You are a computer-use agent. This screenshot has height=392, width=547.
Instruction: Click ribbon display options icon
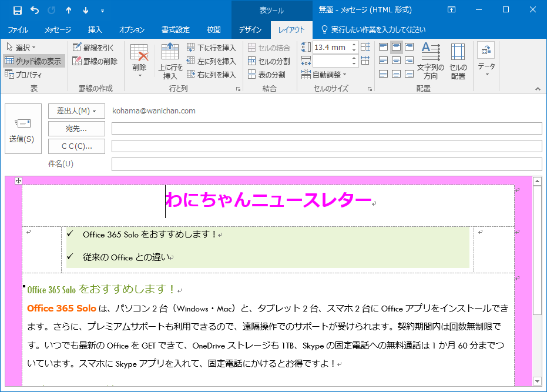click(451, 10)
